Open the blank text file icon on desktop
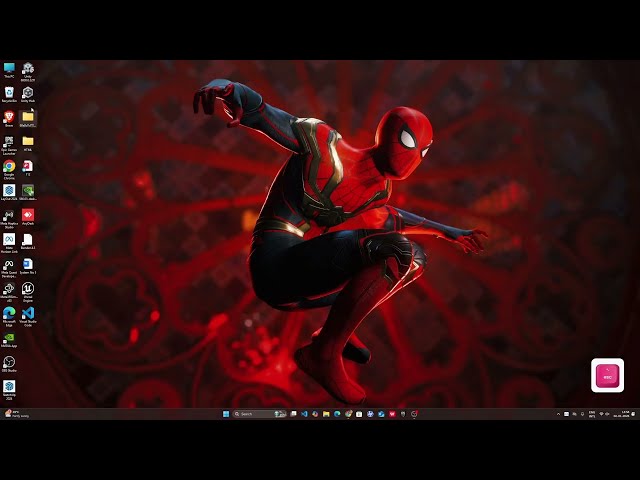The width and height of the screenshot is (640, 480). [28, 241]
